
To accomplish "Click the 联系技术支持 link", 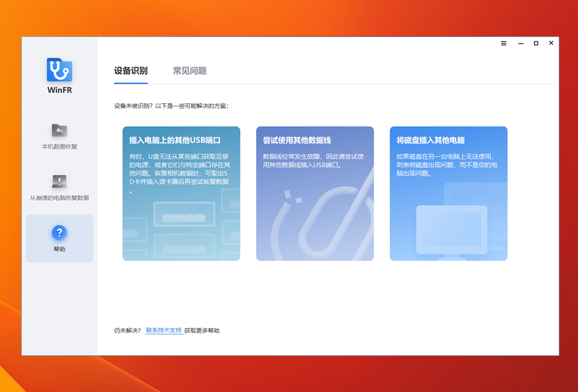I will (x=164, y=331).
